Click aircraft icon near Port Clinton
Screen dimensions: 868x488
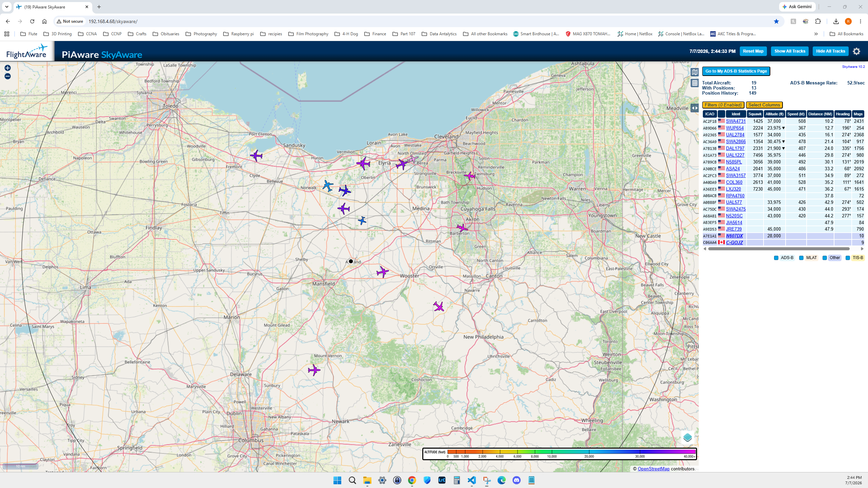tap(256, 156)
